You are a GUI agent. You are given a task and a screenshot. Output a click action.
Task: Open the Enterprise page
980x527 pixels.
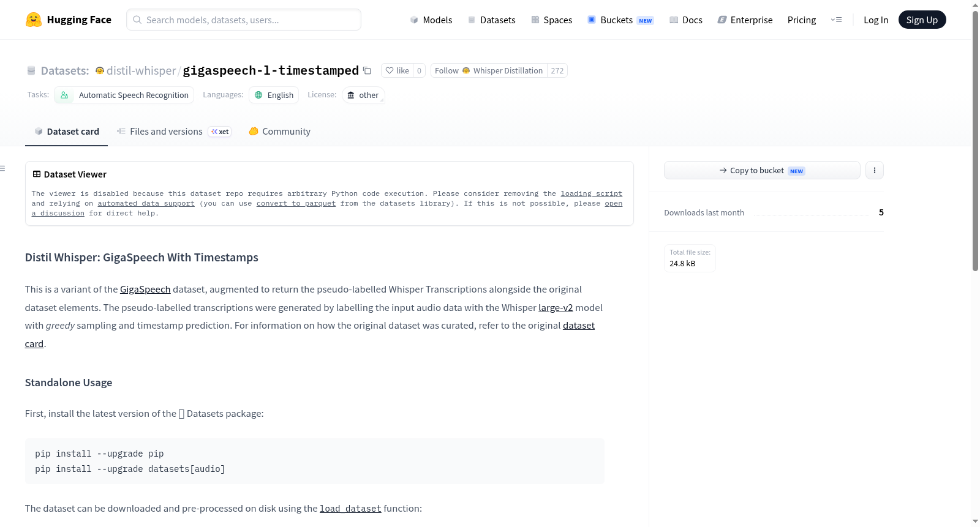(745, 20)
